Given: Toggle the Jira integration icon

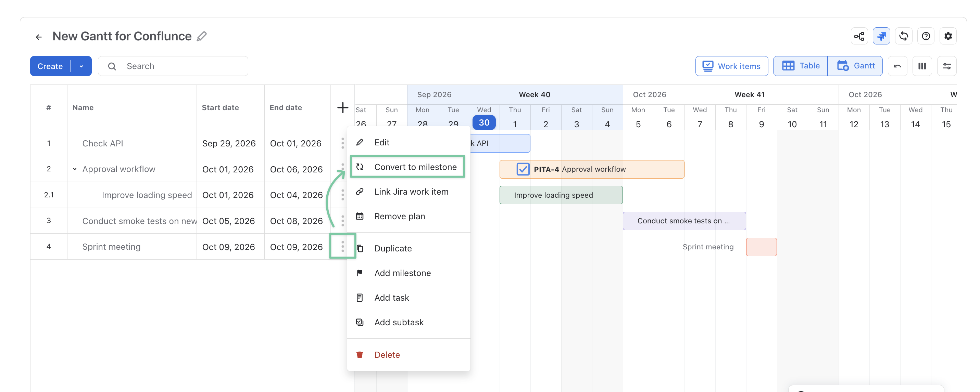Looking at the screenshot, I should coord(881,36).
